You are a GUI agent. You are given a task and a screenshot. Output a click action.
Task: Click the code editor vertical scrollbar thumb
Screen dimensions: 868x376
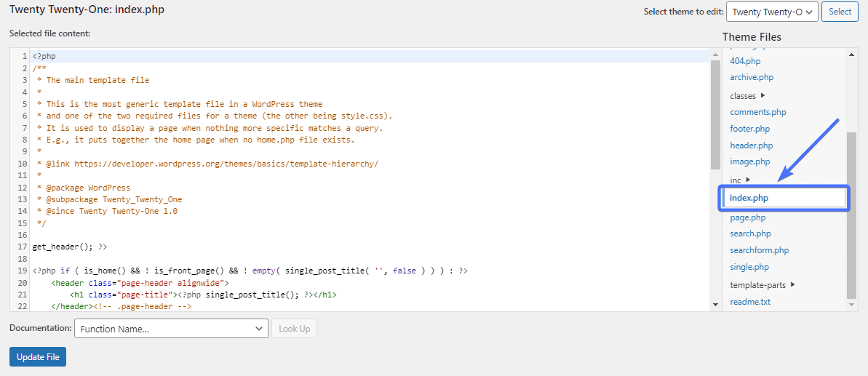tap(715, 114)
